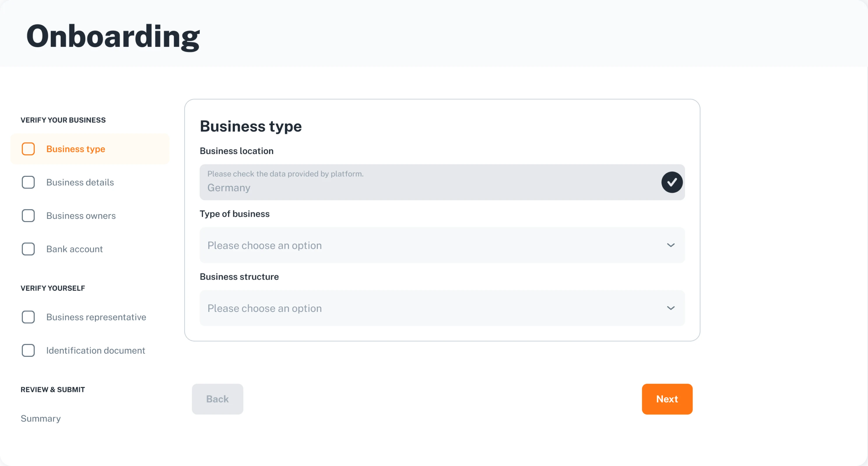Click the 'Please check the data provided' hint
Screen dimensions: 868x466
coord(285,174)
